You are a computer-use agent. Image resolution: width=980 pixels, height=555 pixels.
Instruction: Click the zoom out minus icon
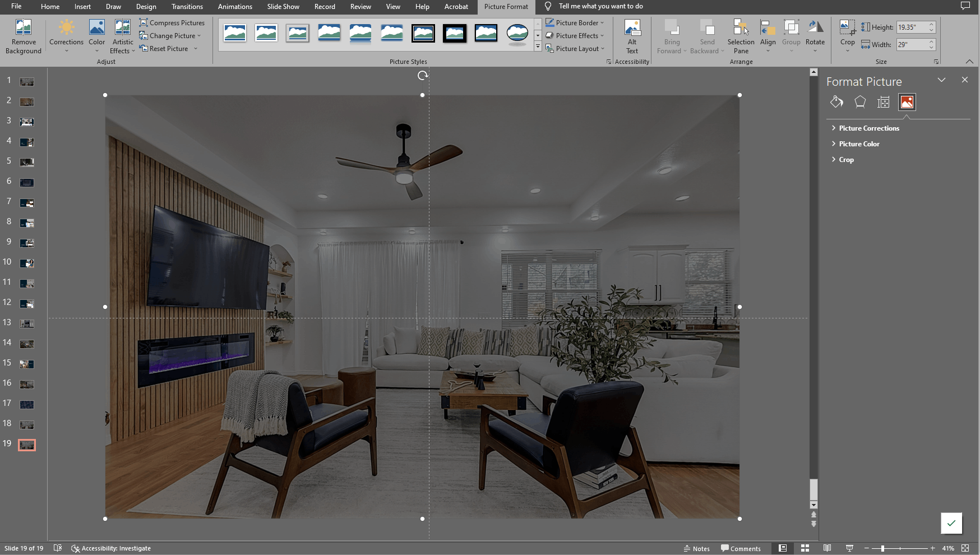click(866, 548)
